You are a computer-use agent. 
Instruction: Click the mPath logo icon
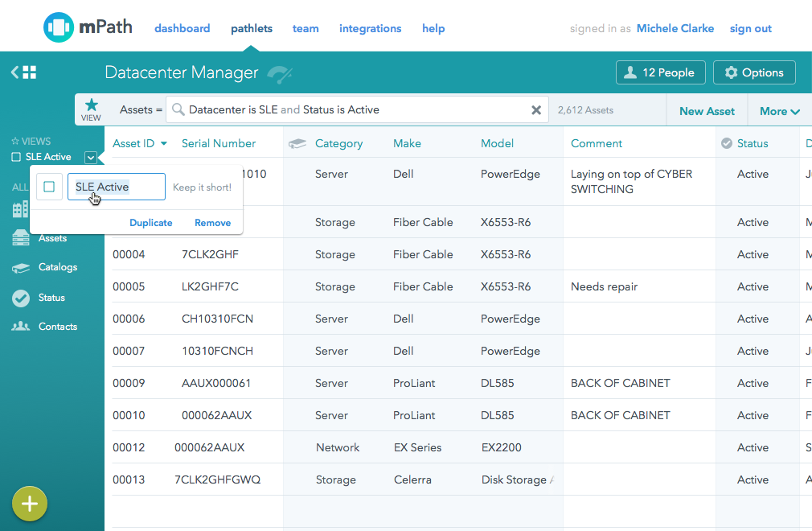click(59, 28)
